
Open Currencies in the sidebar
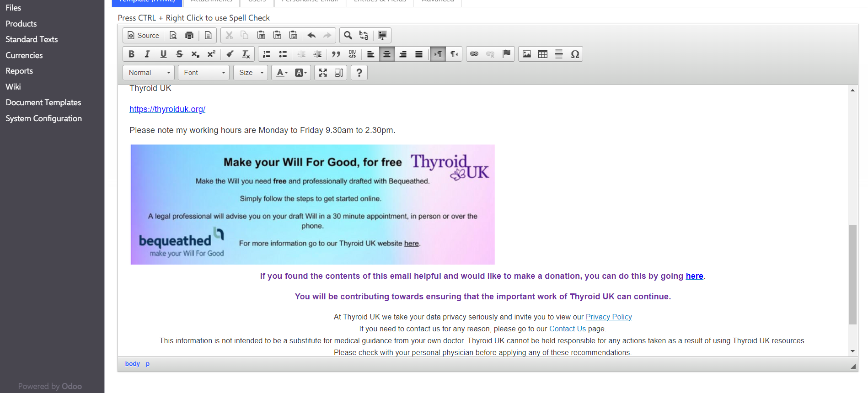point(24,55)
